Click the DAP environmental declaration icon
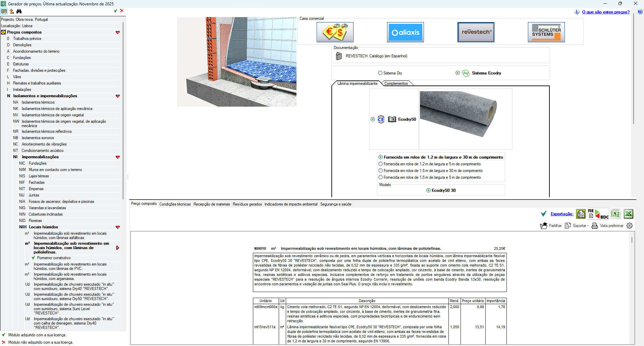Viewport: 644px width, 346px height. click(x=466, y=73)
